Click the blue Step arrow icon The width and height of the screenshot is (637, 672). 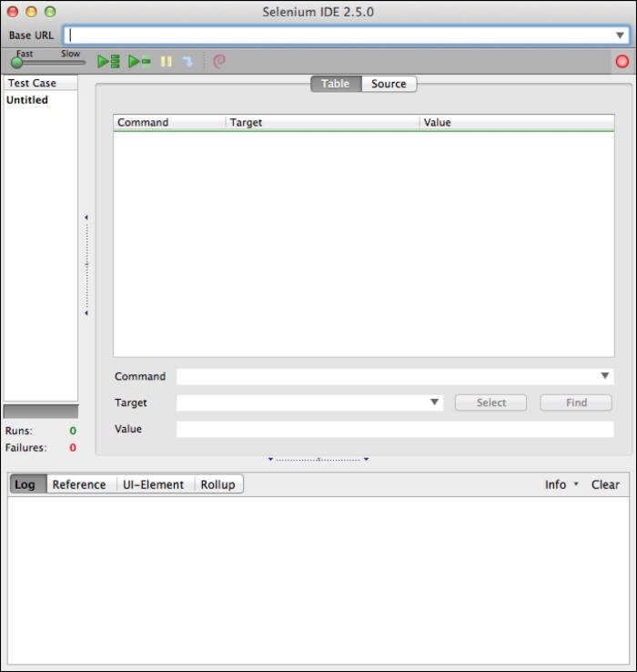pos(188,62)
